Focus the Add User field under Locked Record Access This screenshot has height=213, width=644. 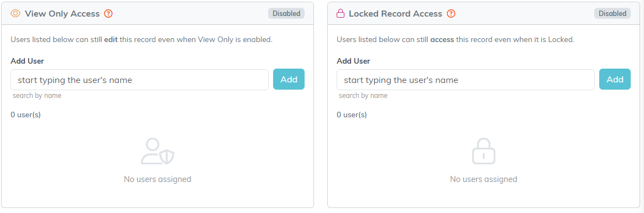click(x=465, y=80)
